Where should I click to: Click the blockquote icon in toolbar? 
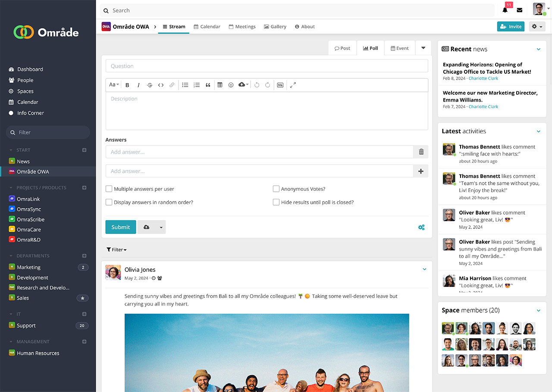pos(208,85)
